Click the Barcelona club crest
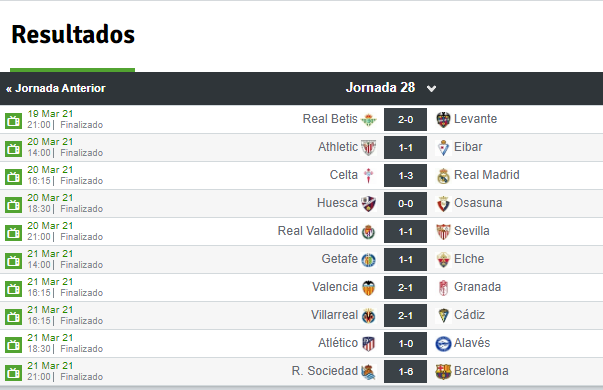This screenshot has width=603, height=390. pyautogui.click(x=443, y=372)
